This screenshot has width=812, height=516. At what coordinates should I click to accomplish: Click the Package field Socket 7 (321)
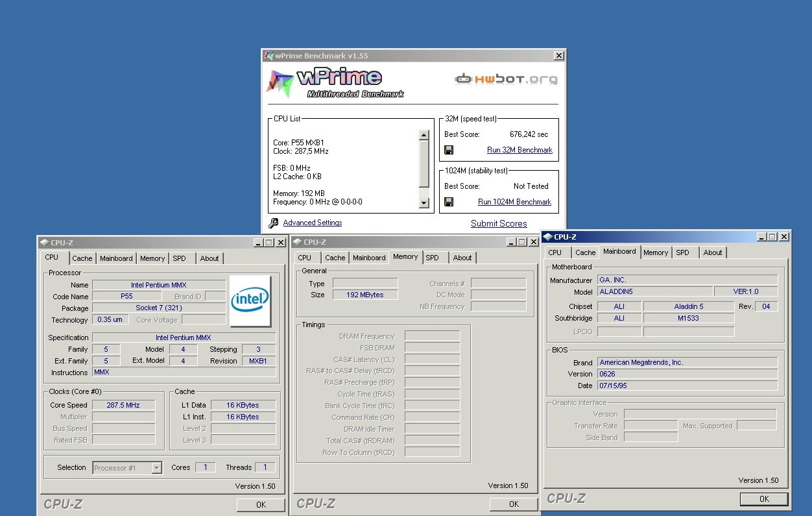click(159, 308)
